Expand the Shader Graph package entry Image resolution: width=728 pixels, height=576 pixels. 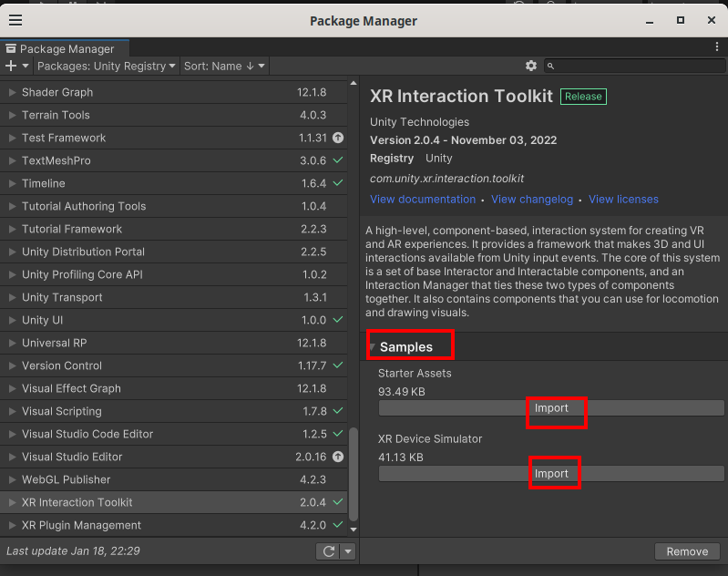tap(12, 92)
